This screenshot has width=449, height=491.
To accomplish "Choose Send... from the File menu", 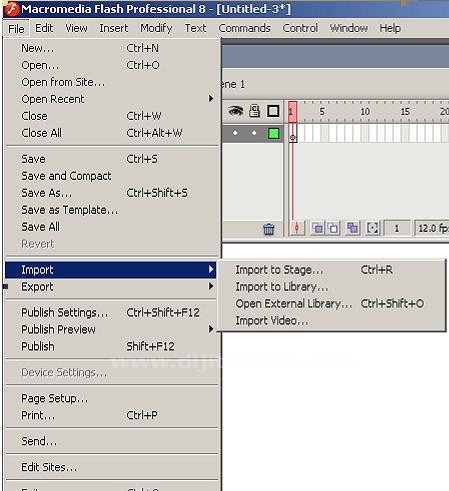I will click(x=111, y=442).
